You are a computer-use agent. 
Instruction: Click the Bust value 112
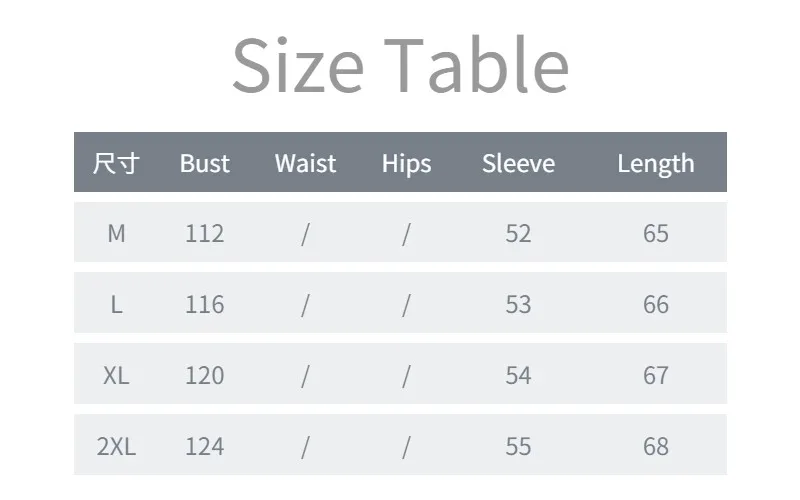(204, 233)
